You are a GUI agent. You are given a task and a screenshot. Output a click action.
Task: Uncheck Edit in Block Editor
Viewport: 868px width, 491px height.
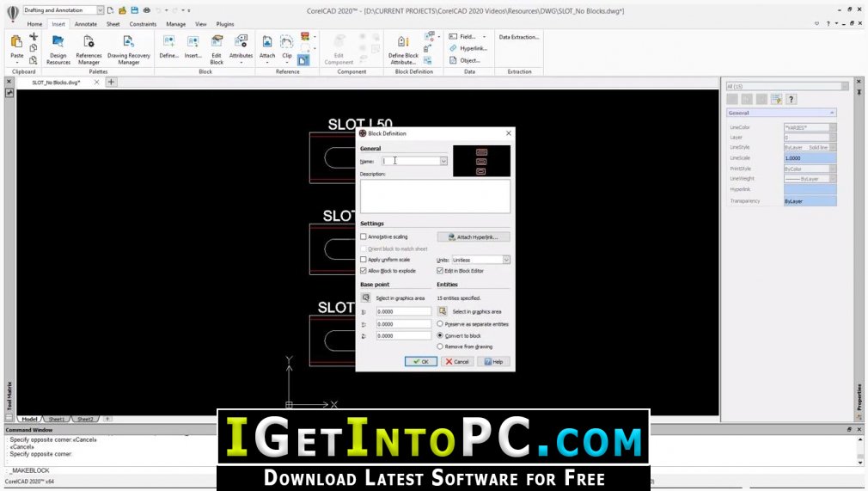[x=440, y=271]
